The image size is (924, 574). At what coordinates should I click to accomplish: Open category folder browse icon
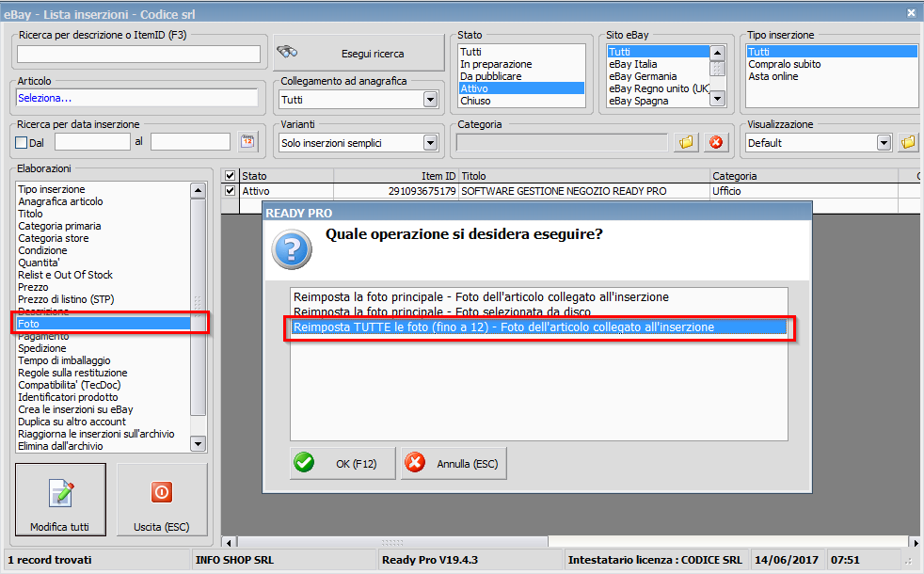(686, 142)
